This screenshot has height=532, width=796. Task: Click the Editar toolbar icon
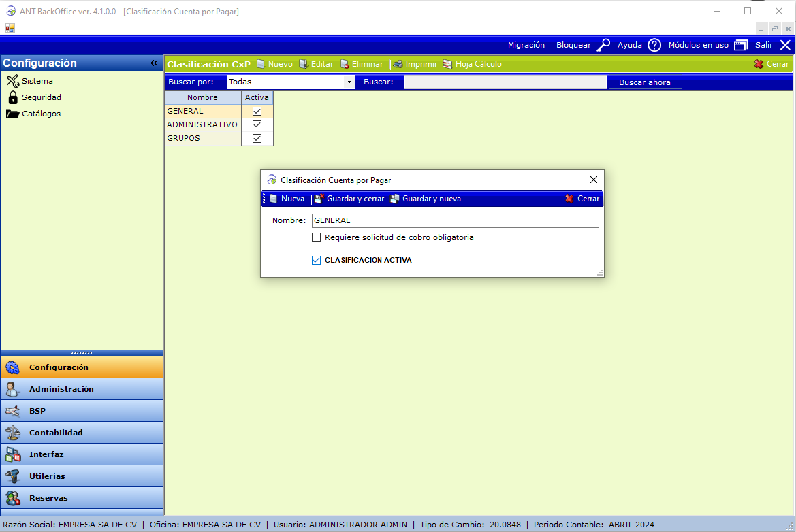pos(304,64)
